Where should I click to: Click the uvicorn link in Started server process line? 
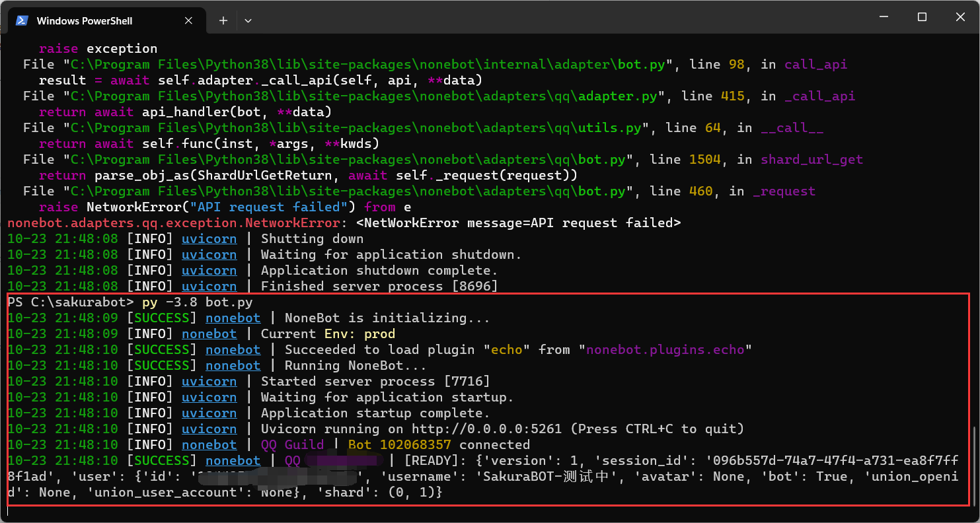click(x=209, y=381)
